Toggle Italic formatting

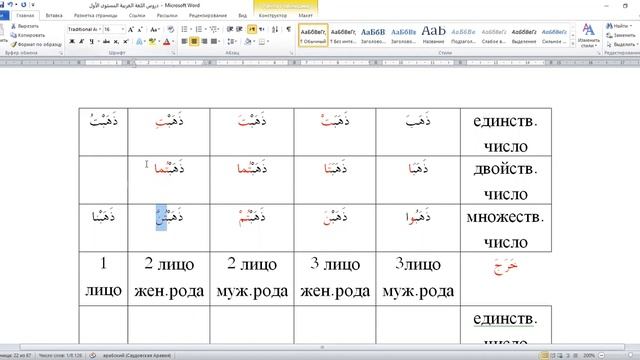[82, 41]
